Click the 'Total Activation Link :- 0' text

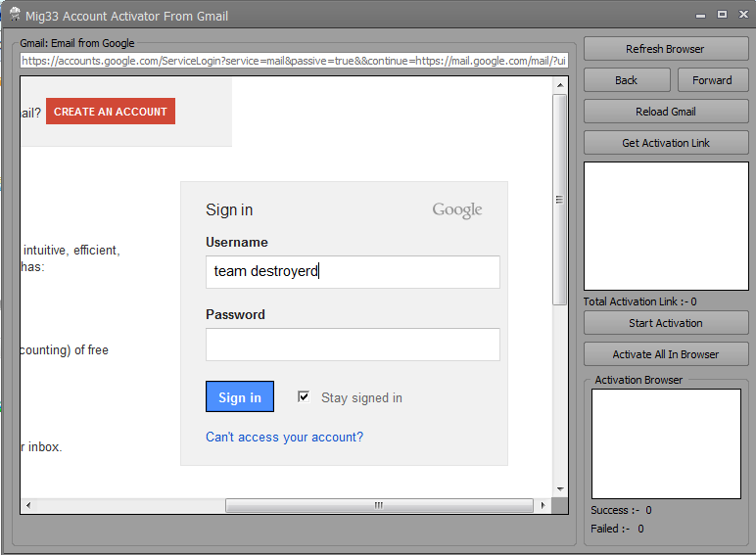pos(639,301)
